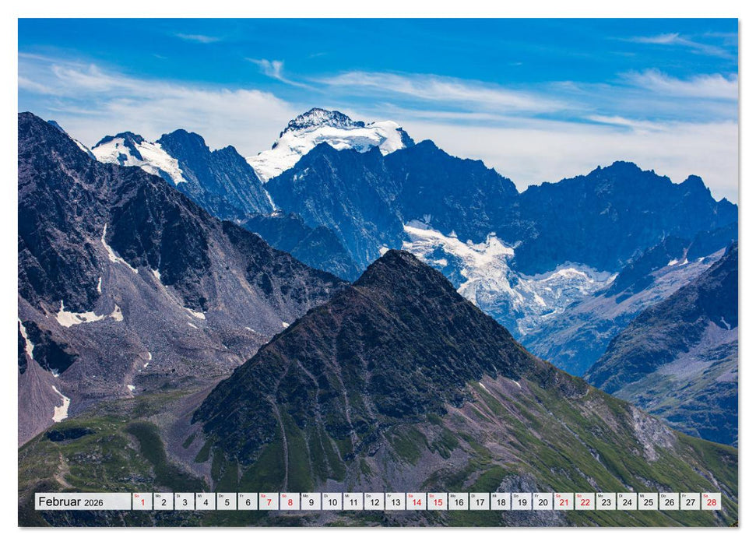Click the year text 2026

click(x=93, y=505)
